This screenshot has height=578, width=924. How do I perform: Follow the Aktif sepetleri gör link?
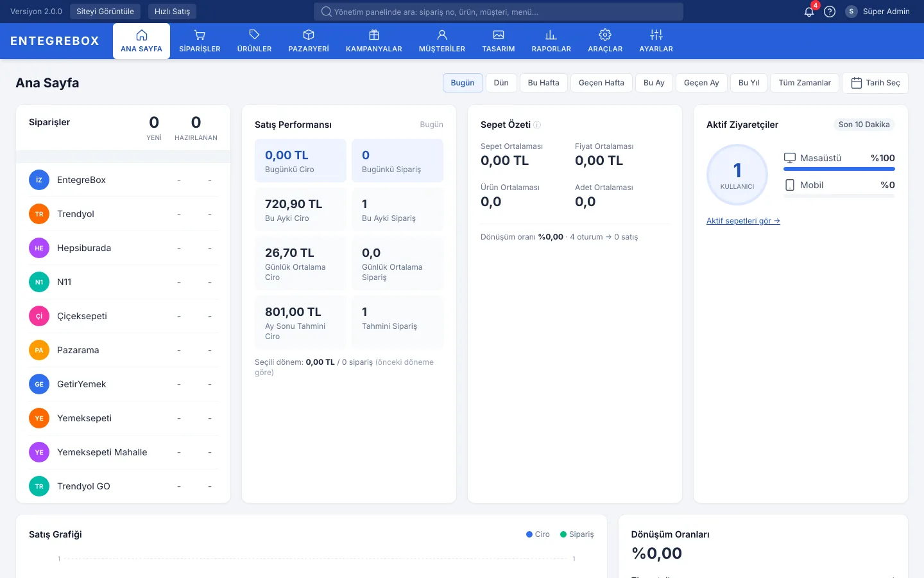coord(743,221)
